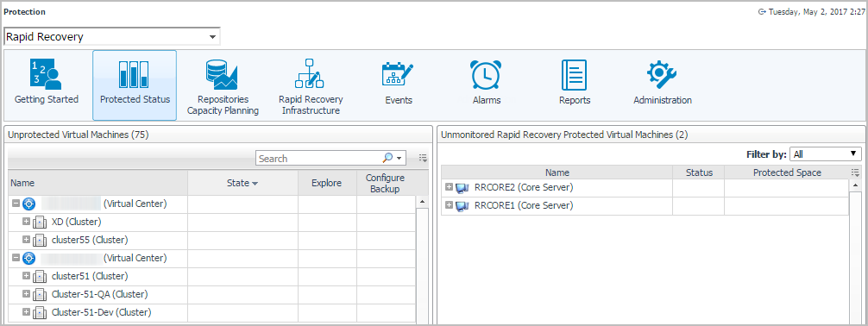The width and height of the screenshot is (868, 326).
Task: Click the Protected Space column header
Action: pyautogui.click(x=787, y=172)
